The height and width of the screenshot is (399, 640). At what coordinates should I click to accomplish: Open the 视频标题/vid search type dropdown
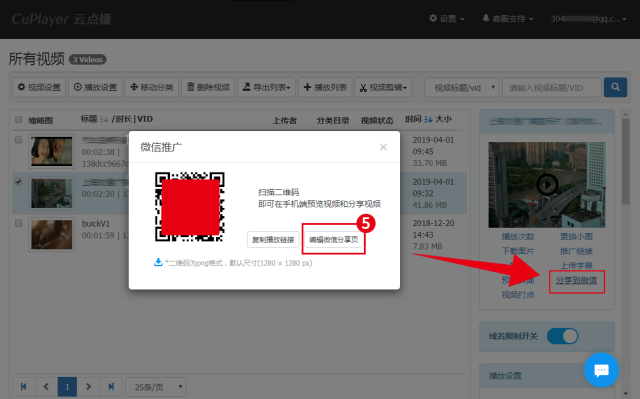point(461,87)
